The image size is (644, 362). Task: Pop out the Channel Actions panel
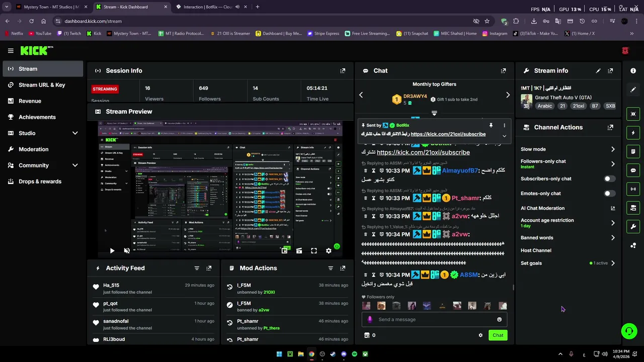[610, 128]
